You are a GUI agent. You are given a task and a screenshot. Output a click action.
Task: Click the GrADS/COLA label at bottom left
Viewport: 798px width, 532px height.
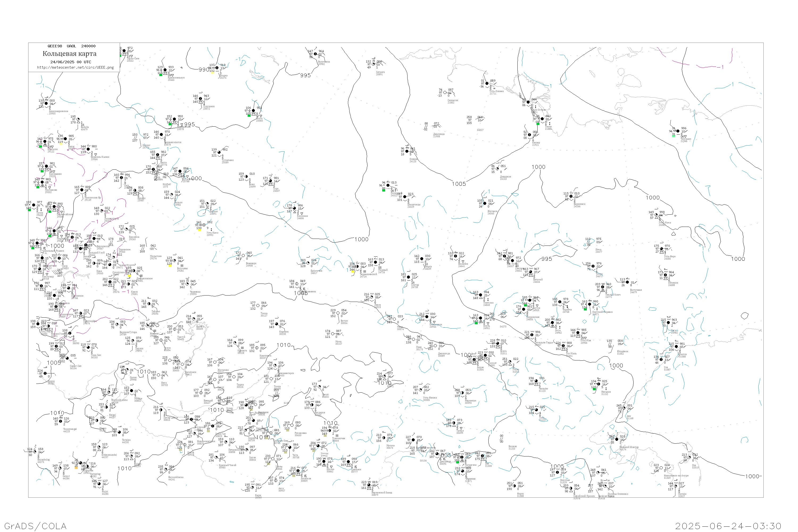click(35, 526)
